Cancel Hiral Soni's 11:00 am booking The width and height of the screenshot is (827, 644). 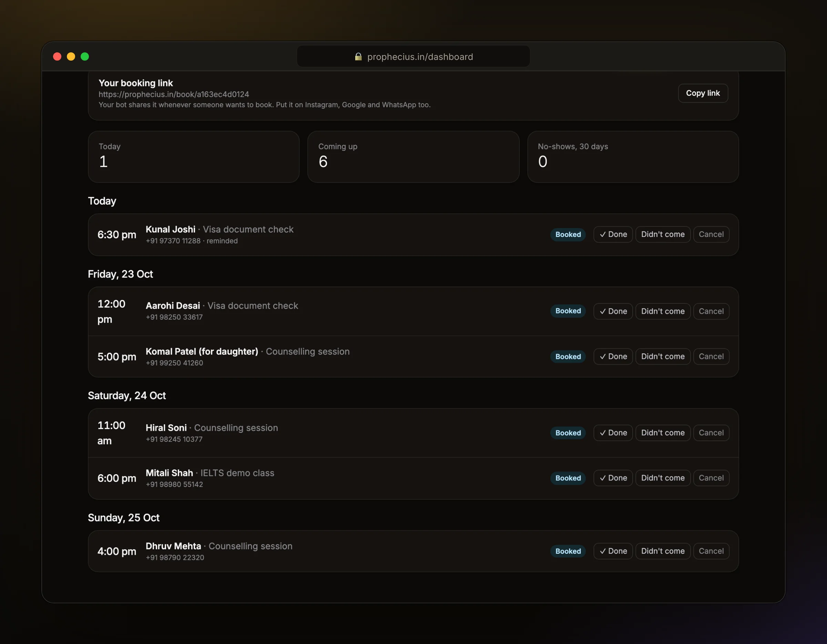coord(711,433)
